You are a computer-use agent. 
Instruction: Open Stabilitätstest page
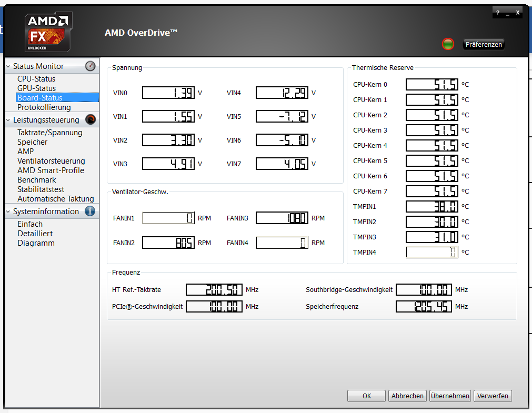pyautogui.click(x=41, y=189)
